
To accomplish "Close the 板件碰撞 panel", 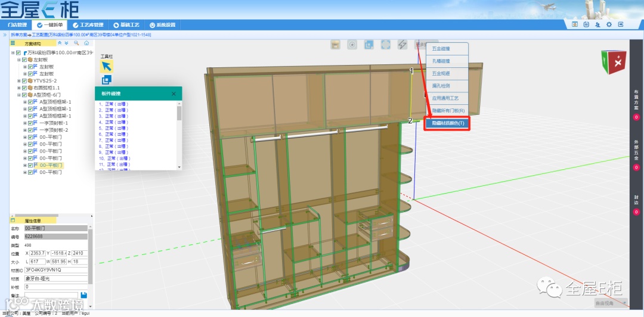I will click(174, 94).
